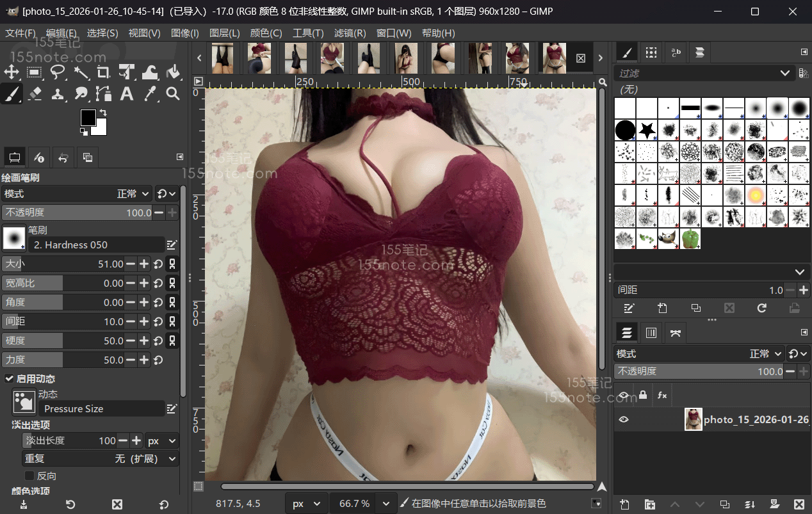Select the Color Picker eyedropper tool
Viewport: 812px width, 514px height.
point(150,94)
